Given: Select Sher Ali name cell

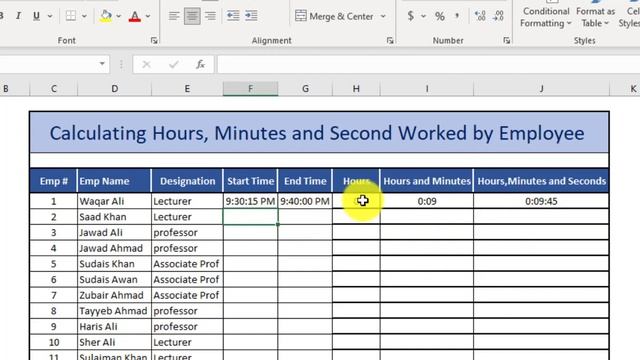Looking at the screenshot, I should 114,342.
